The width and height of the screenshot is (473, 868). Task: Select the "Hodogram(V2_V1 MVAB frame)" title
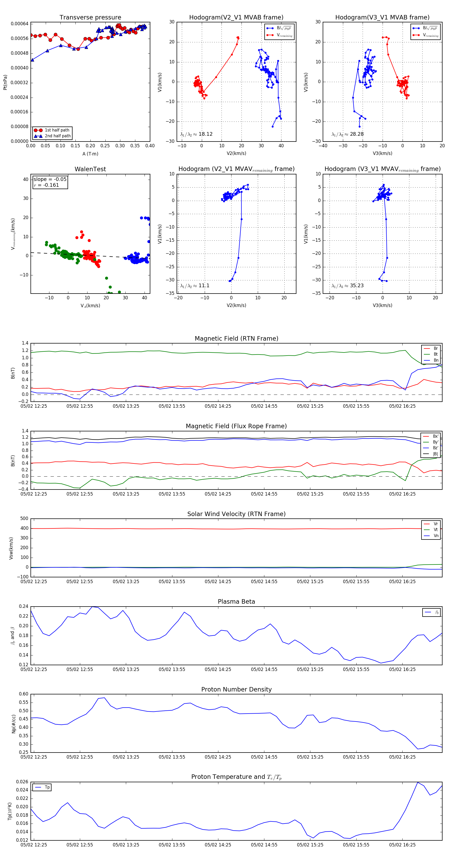coord(236,18)
